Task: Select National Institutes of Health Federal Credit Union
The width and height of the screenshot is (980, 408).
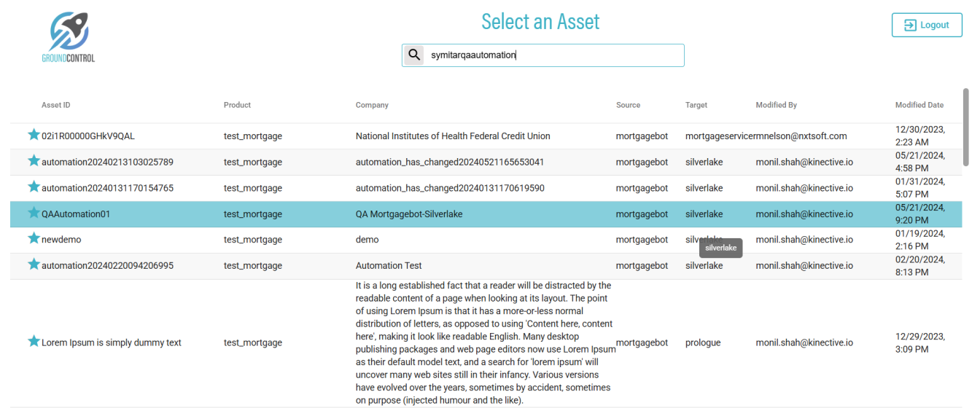Action: pyautogui.click(x=453, y=136)
